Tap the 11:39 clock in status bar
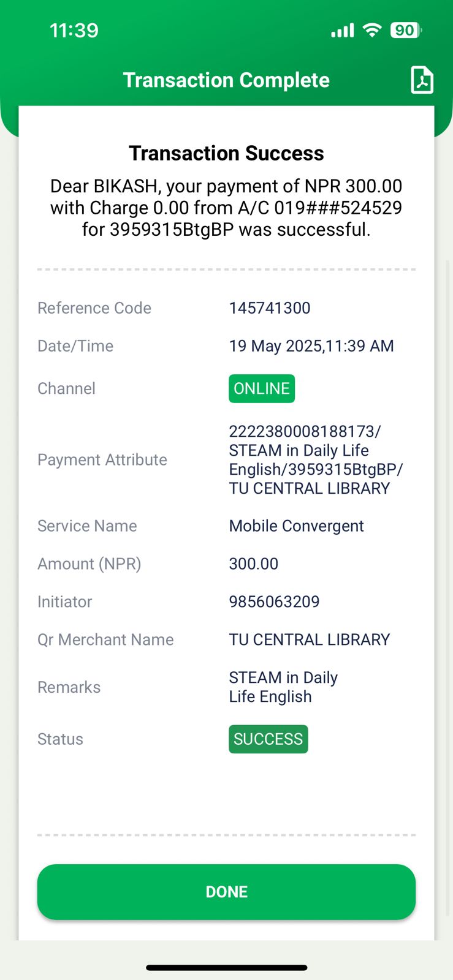Viewport: 453px width, 980px height. (74, 31)
